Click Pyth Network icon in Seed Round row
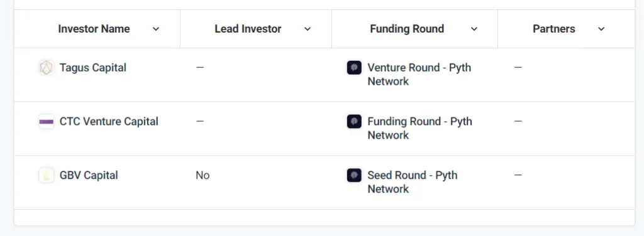The image size is (644, 236). coord(354,175)
